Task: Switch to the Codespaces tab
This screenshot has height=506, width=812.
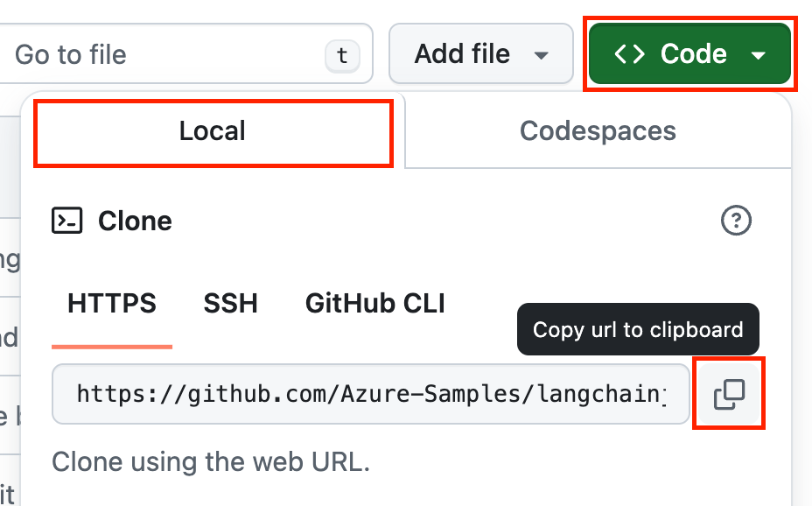Action: 598,130
